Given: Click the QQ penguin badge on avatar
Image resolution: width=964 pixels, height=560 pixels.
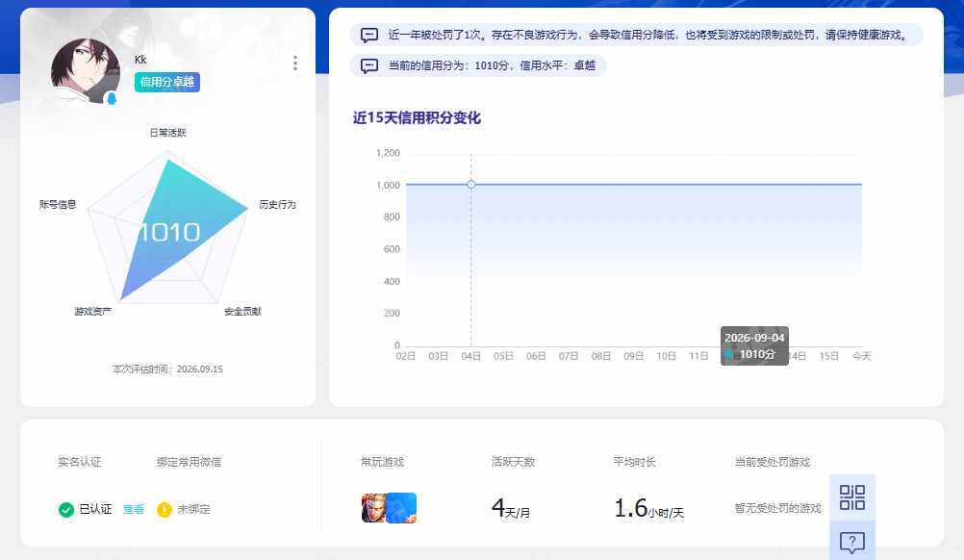Looking at the screenshot, I should pos(112,98).
